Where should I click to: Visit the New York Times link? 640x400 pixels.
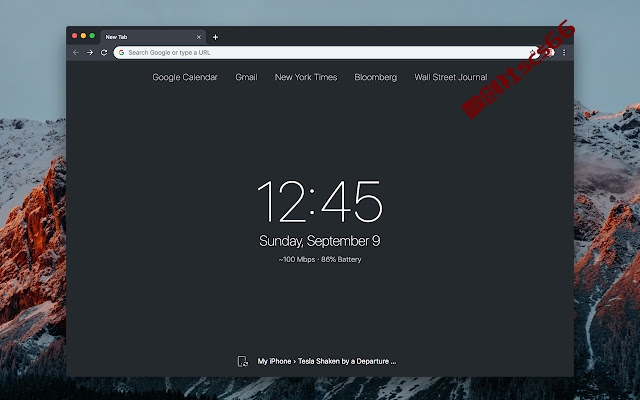[306, 77]
